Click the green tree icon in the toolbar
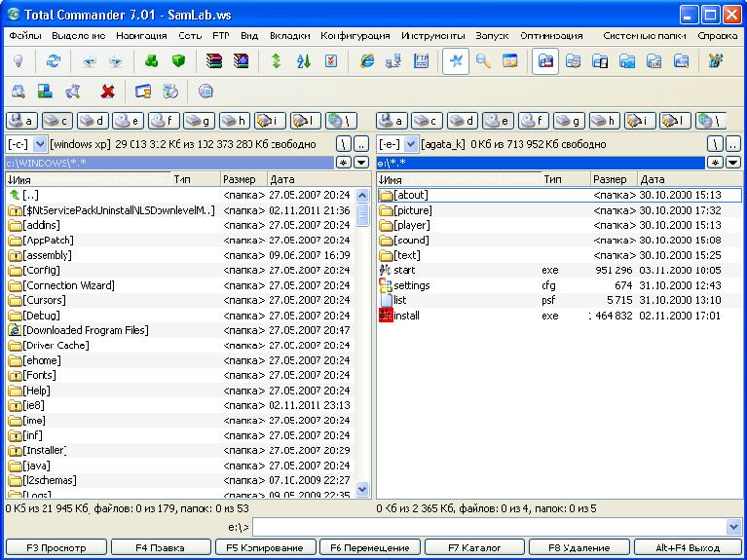The width and height of the screenshot is (747, 560). coord(151,61)
